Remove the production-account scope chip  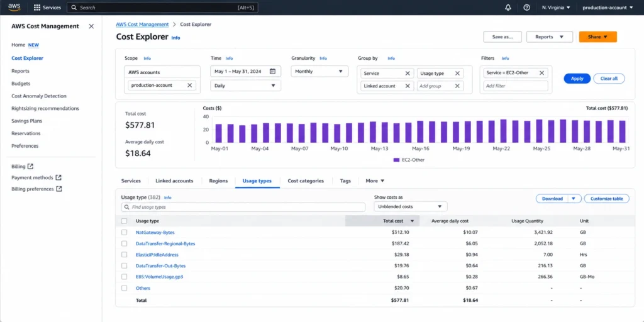[189, 86]
